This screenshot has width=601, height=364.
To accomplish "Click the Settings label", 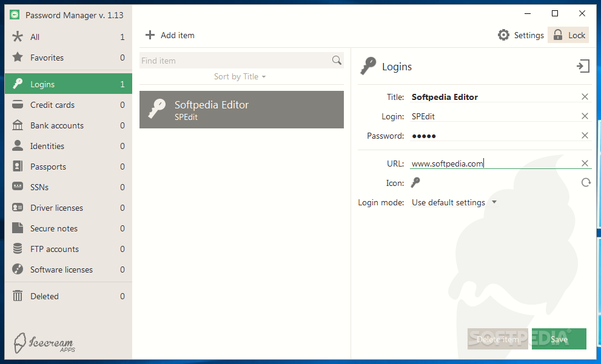I will pos(529,35).
